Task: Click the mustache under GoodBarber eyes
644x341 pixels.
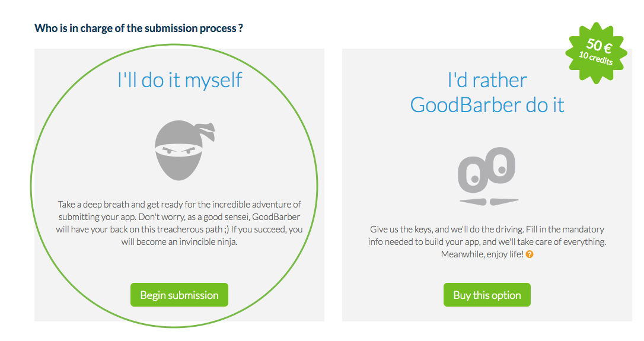Action: coord(489,201)
